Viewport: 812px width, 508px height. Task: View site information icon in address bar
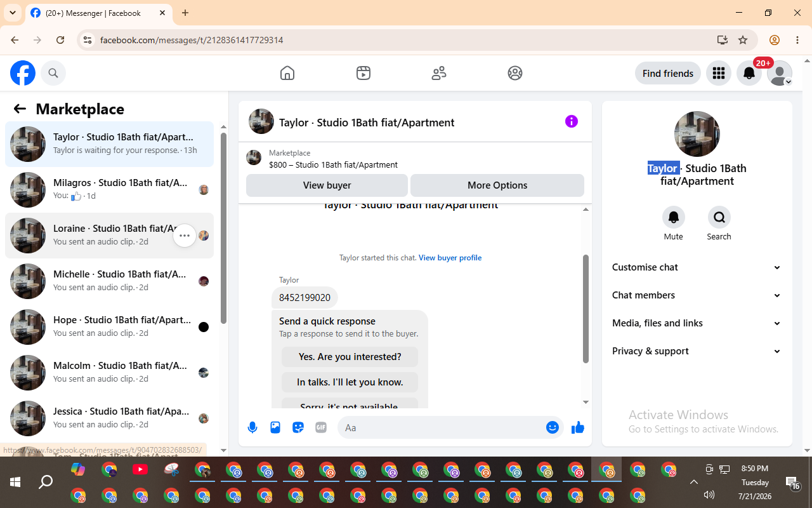pos(88,40)
